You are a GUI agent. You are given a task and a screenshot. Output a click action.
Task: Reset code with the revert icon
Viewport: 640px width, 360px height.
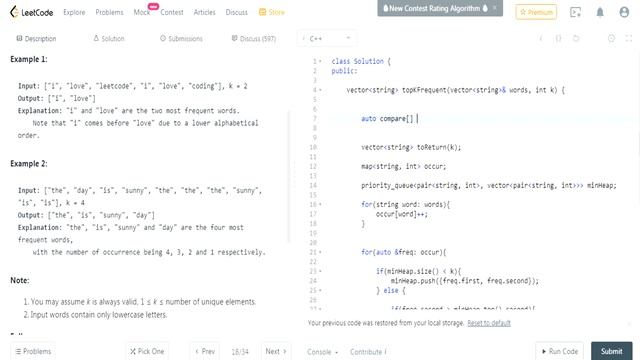(576, 38)
